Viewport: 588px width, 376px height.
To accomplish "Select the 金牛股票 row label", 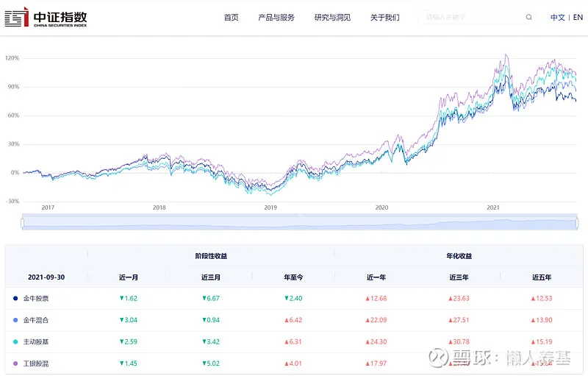I will coord(36,299).
